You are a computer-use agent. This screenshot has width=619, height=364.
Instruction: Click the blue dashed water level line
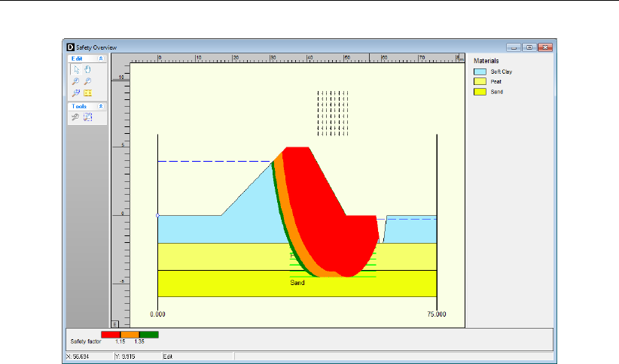[214, 161]
